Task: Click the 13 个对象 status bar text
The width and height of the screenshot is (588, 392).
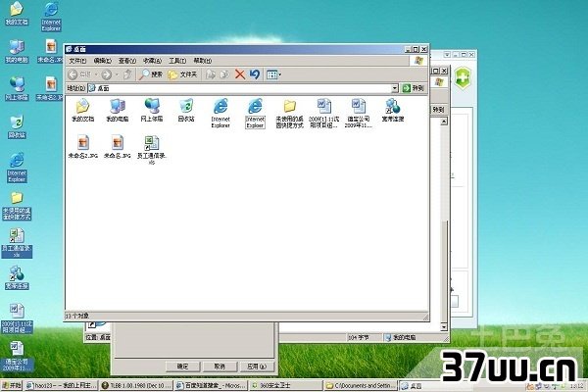Action: (77, 316)
